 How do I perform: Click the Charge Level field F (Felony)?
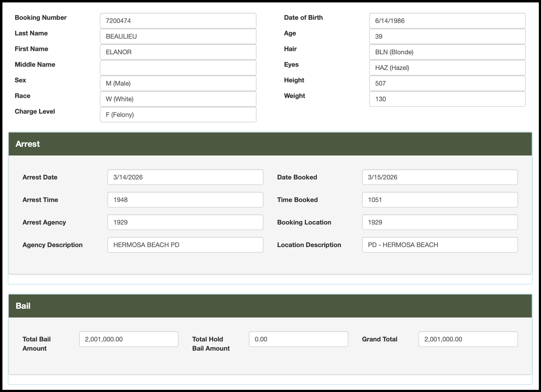click(x=178, y=115)
